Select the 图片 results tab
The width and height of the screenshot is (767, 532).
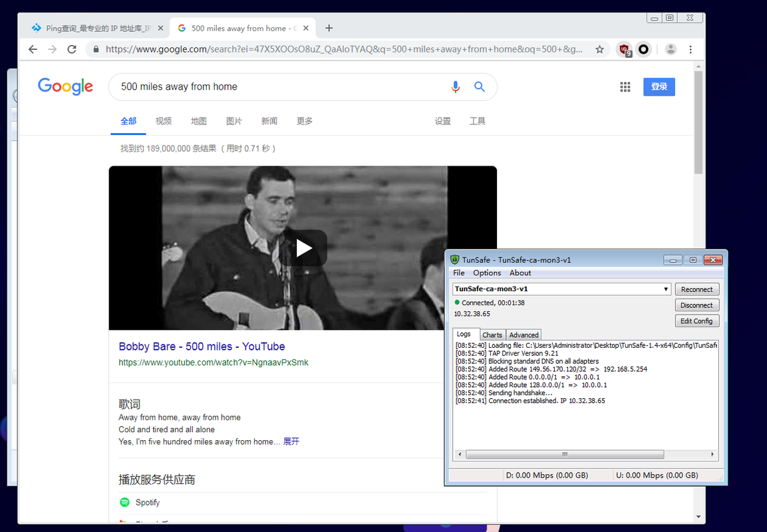point(233,121)
